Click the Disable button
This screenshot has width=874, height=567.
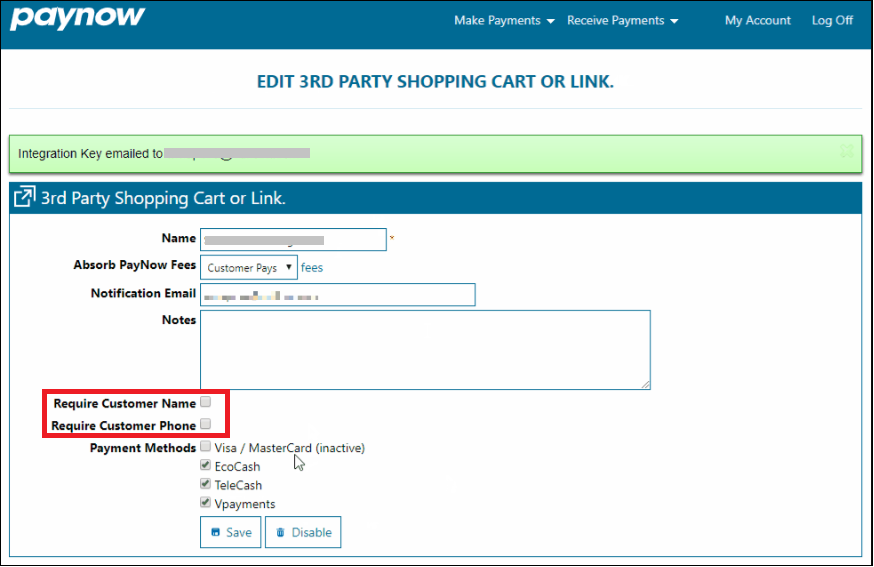[303, 532]
